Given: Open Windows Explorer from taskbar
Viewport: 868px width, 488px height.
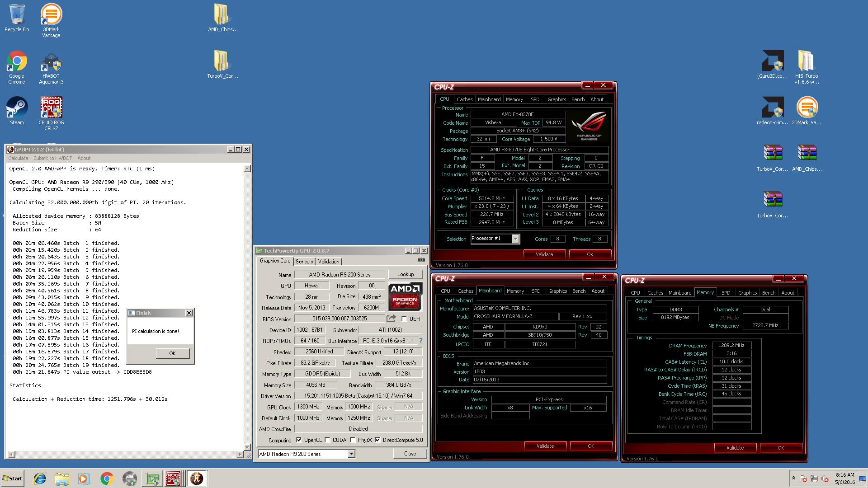Looking at the screenshot, I should tap(62, 479).
